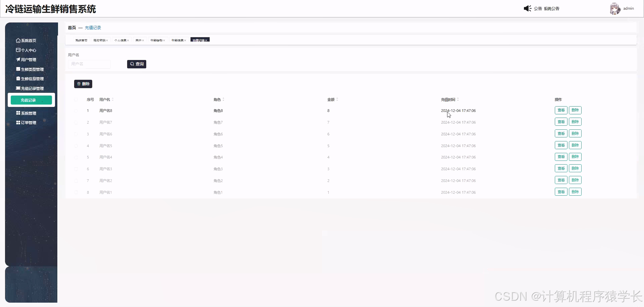The width and height of the screenshot is (644, 307).
Task: Click the 充值记录 breadcrumb link
Action: point(93,28)
